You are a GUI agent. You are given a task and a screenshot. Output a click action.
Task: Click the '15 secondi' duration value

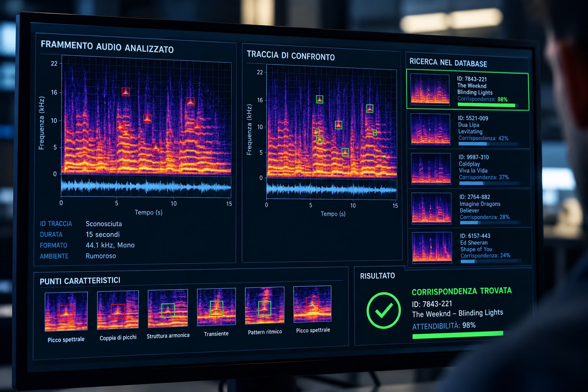tap(103, 234)
